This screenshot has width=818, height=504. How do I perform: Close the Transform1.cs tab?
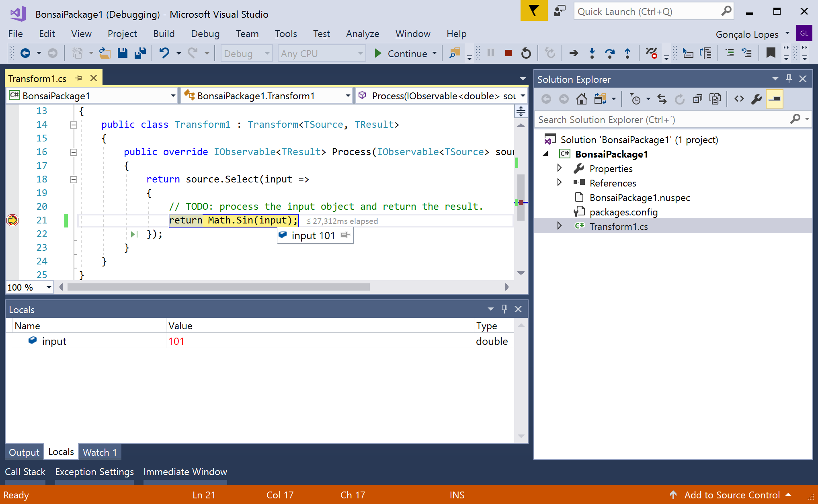tap(94, 78)
